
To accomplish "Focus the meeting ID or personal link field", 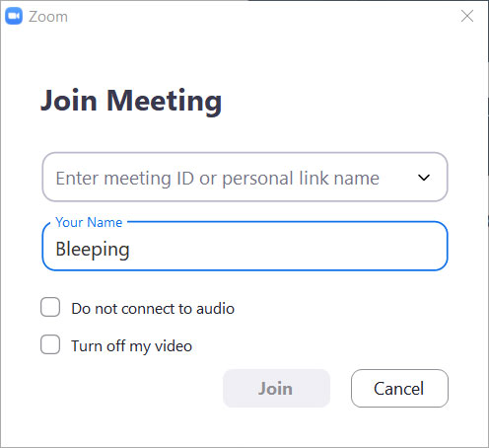I will click(244, 177).
